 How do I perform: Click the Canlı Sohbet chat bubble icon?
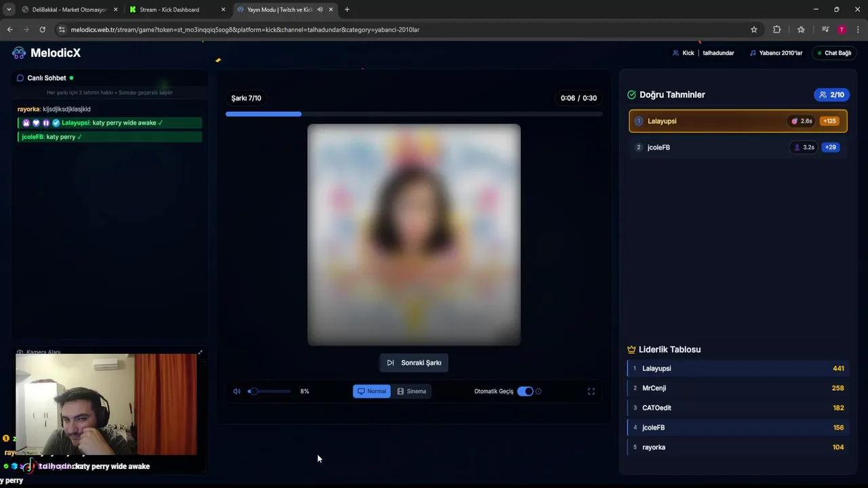point(20,78)
